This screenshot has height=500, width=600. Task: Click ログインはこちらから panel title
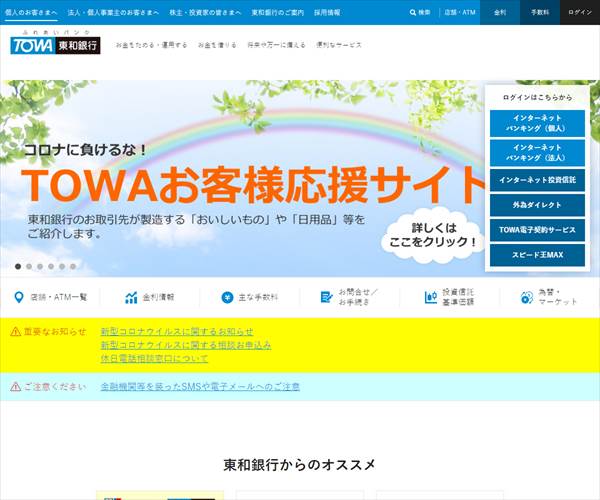click(537, 98)
